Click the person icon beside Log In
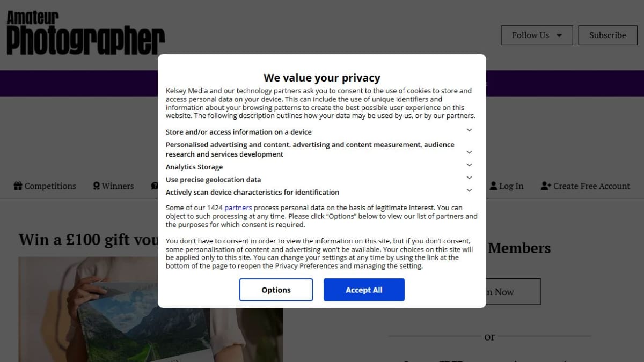This screenshot has width=644, height=362. coord(494,186)
